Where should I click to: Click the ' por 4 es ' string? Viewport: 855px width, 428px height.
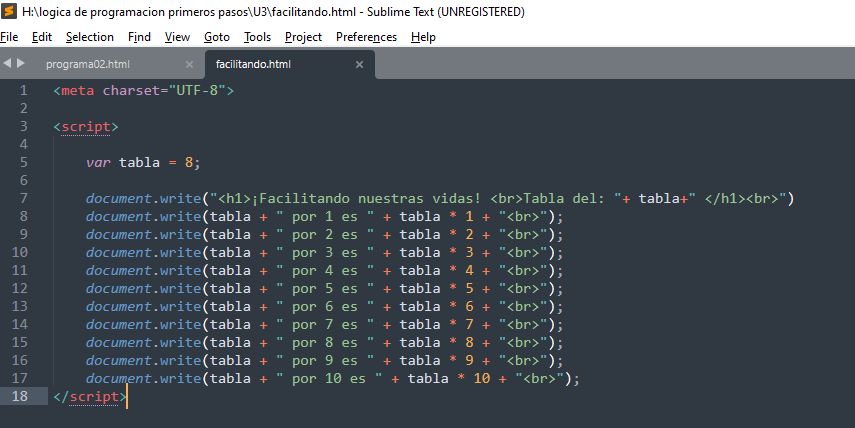click(x=325, y=270)
